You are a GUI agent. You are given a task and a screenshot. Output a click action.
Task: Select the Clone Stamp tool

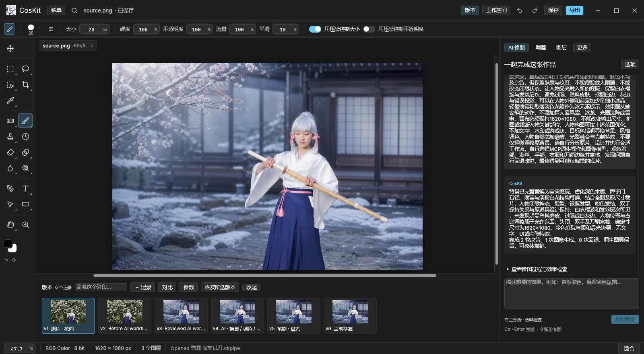pos(10,137)
